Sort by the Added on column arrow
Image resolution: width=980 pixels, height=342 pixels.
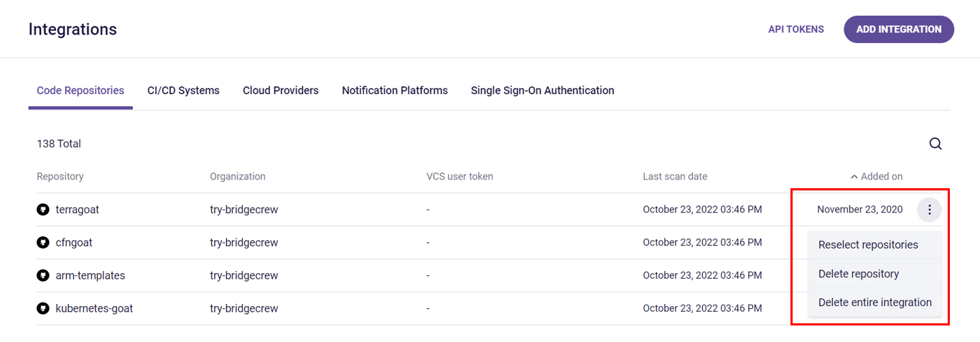click(x=854, y=177)
